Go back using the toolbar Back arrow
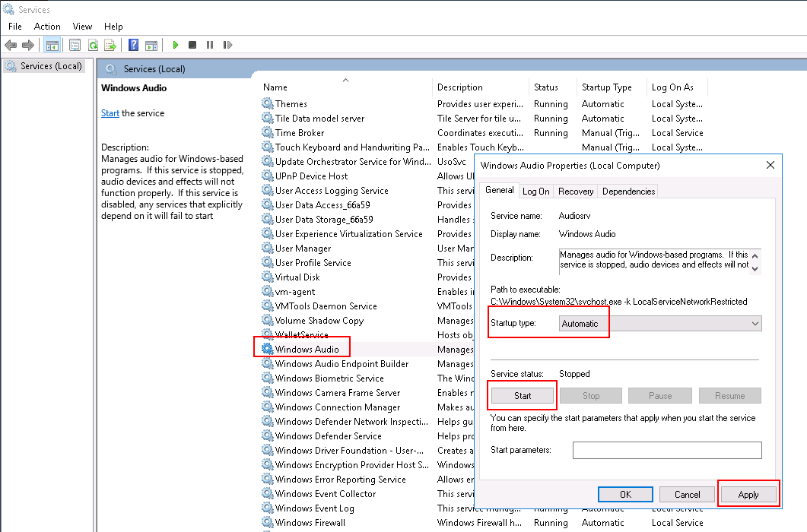Screen dimensions: 807x532 11,46
